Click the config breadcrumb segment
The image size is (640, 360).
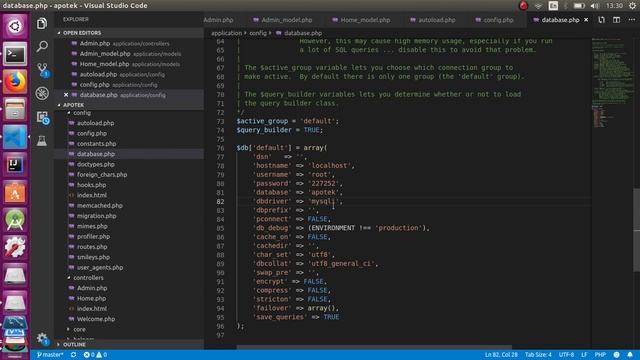coord(258,33)
